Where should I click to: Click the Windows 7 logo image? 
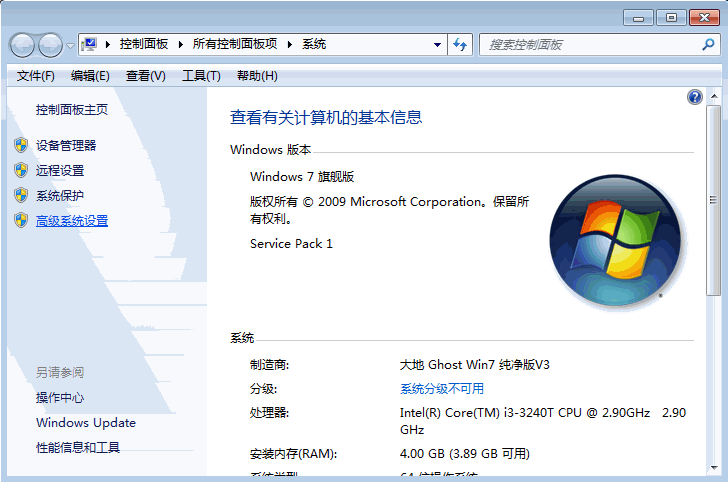616,241
